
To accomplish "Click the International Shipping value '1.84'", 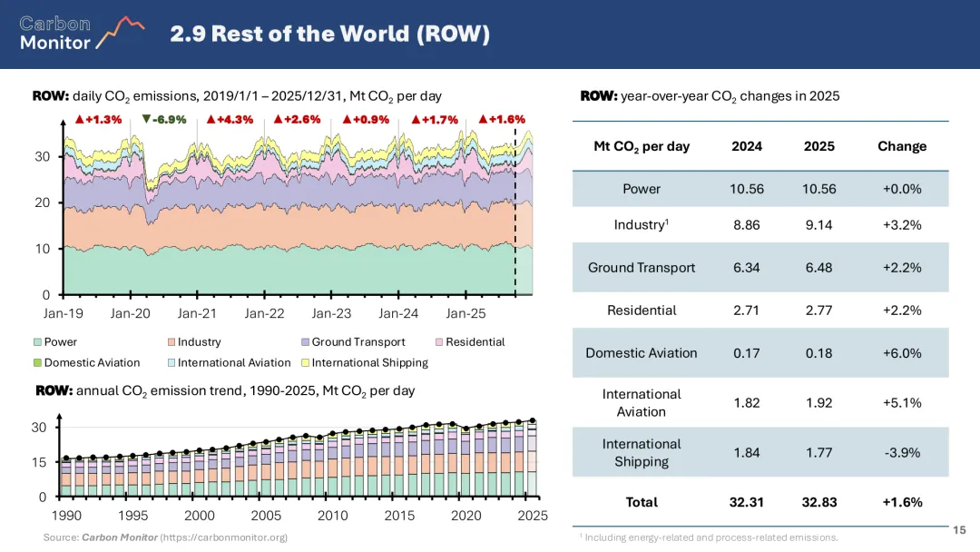I will (x=747, y=453).
